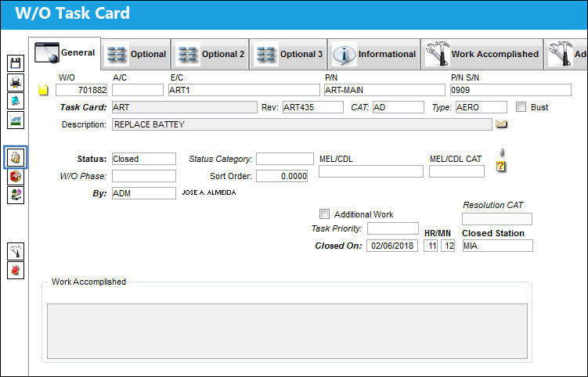The image size is (588, 377).
Task: Open the Optional tab
Action: pos(135,54)
